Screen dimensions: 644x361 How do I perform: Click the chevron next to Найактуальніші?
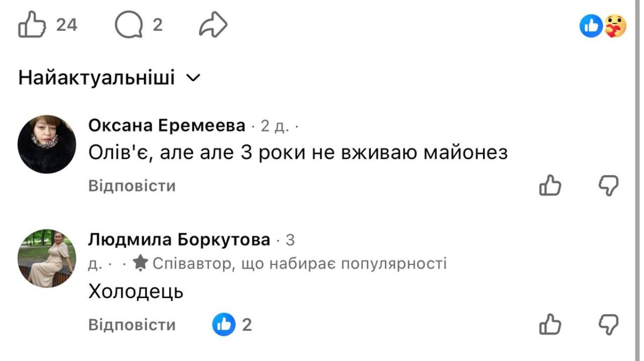(x=193, y=78)
